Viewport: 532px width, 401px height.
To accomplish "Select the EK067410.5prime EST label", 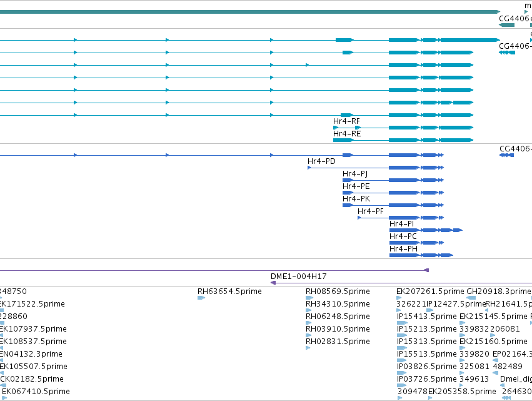I will [x=36, y=392].
